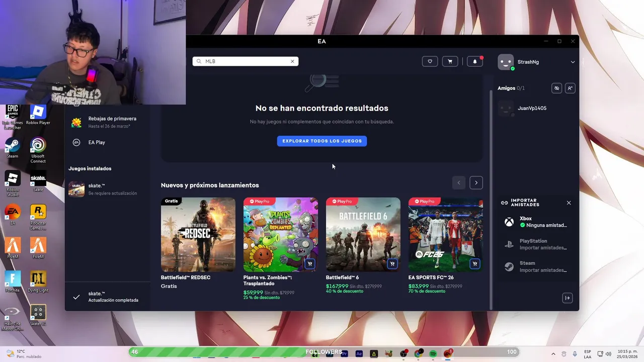Open Epic Games Launcher desktop shortcut
The height and width of the screenshot is (362, 644).
coord(13,118)
